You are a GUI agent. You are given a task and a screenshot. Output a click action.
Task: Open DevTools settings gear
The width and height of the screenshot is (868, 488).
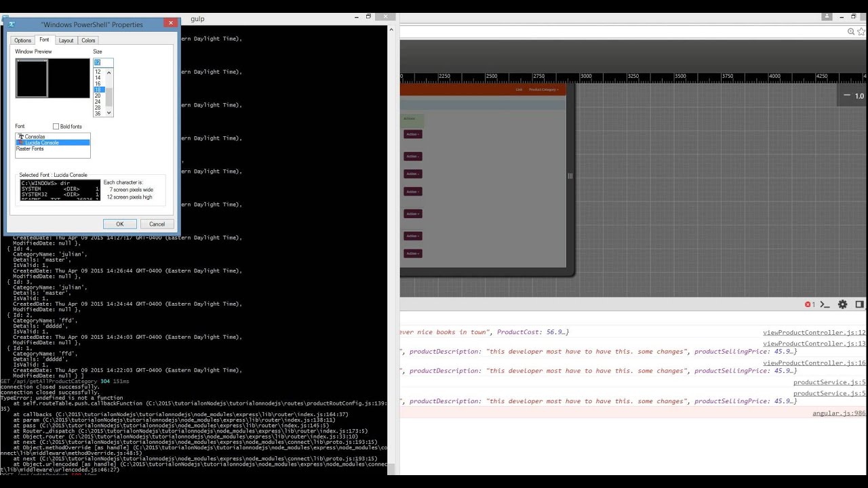[843, 305]
